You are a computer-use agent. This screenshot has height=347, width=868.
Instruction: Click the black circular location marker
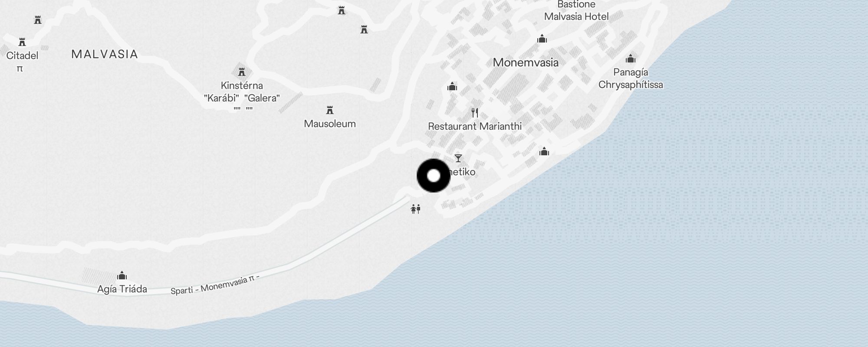click(434, 176)
